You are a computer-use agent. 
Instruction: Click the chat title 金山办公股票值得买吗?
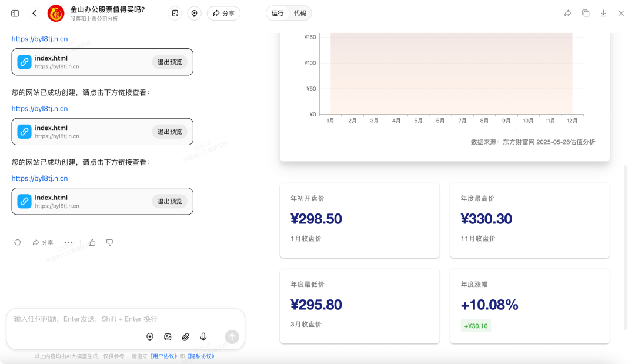[x=108, y=10]
